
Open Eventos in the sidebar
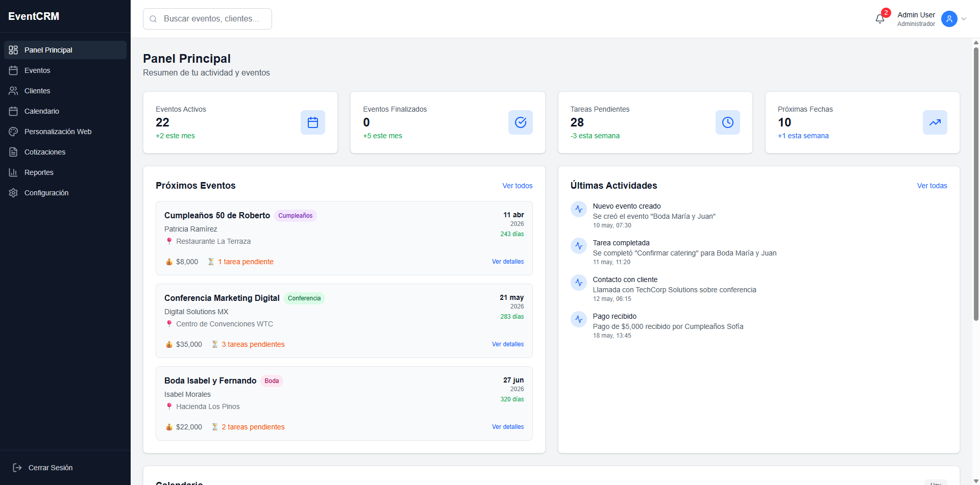37,70
